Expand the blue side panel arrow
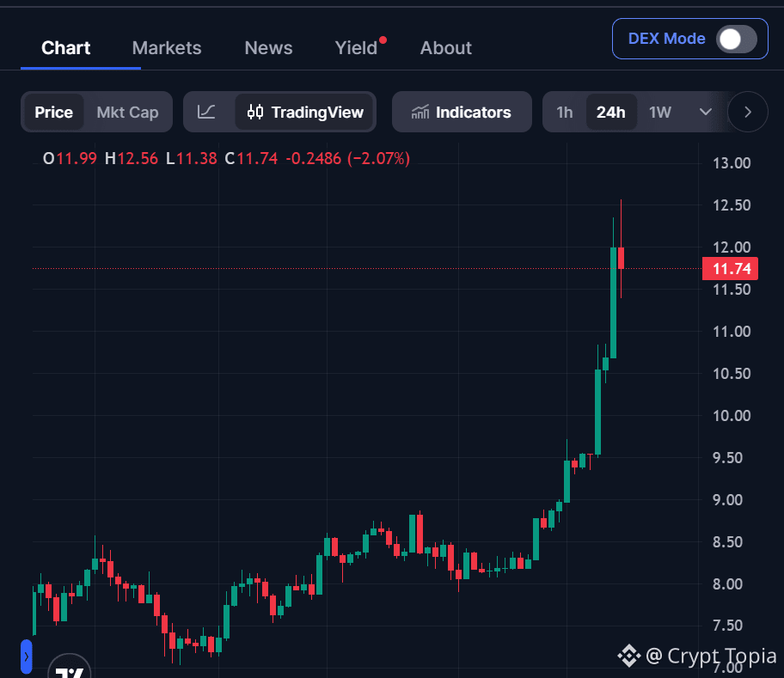This screenshot has height=678, width=784. click(x=27, y=657)
